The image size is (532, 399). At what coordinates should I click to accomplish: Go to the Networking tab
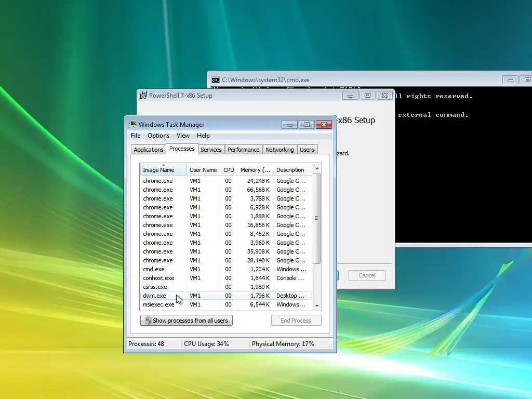point(280,150)
